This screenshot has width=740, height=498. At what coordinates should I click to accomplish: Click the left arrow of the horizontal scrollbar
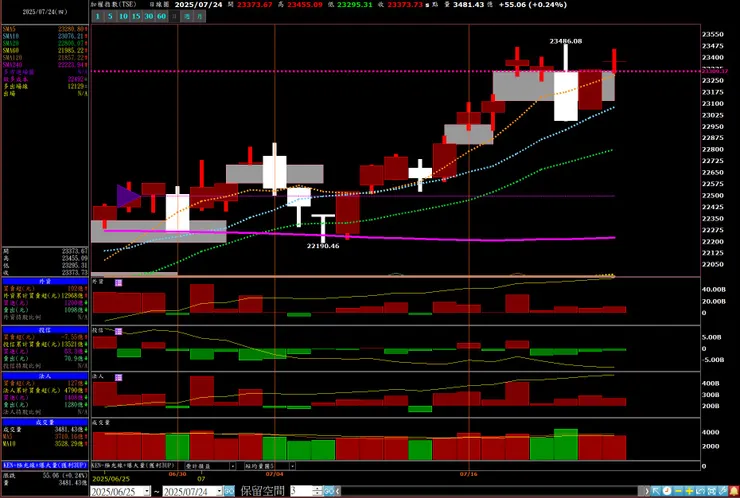point(338,491)
